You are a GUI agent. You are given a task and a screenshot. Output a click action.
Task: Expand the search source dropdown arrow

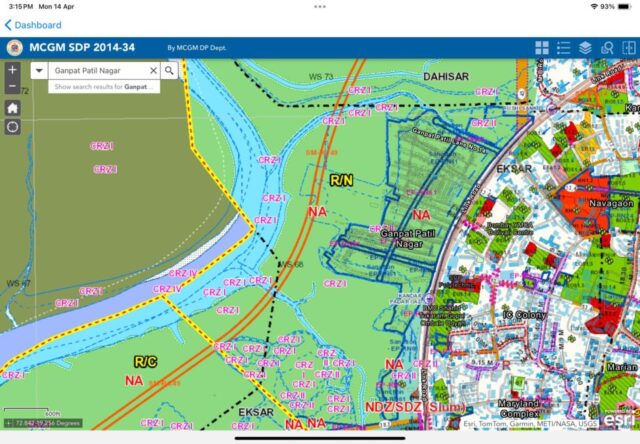[38, 71]
